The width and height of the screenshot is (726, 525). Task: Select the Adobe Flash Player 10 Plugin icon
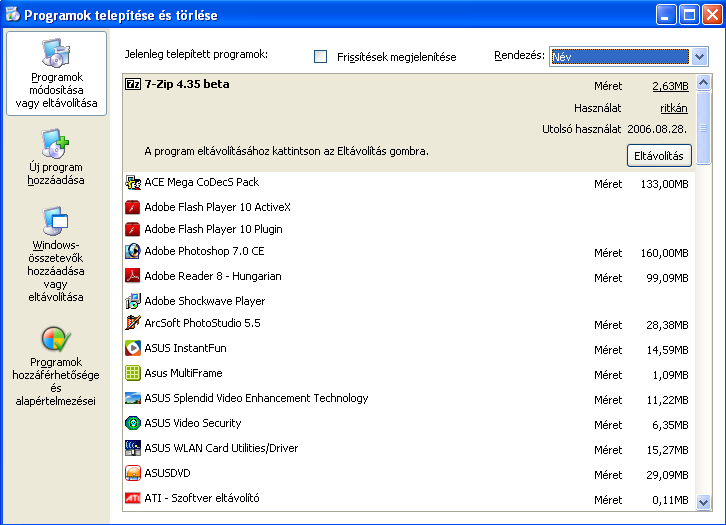click(132, 229)
